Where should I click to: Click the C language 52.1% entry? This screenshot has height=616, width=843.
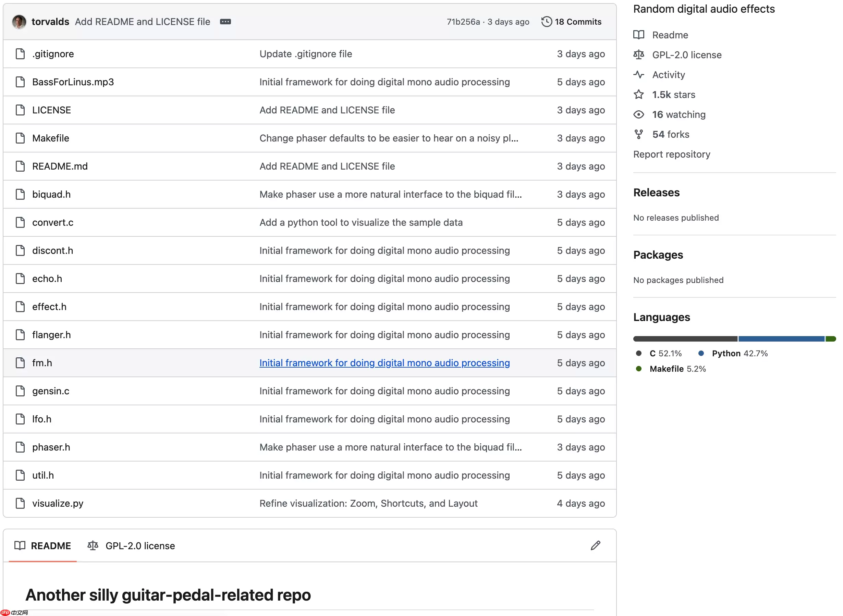[665, 354]
